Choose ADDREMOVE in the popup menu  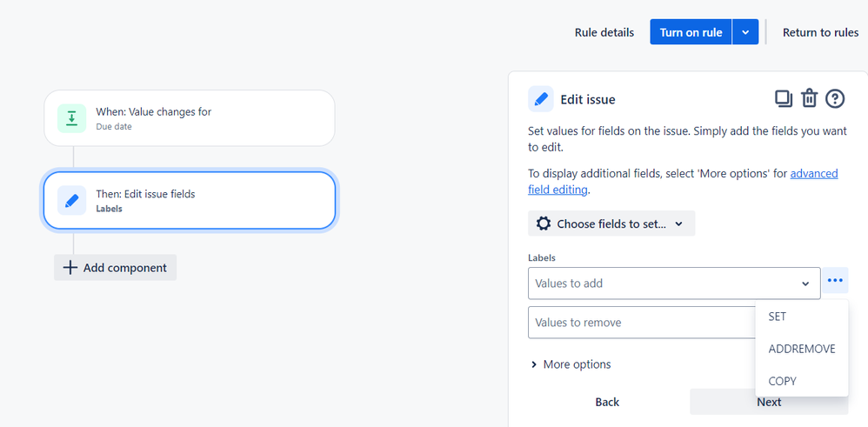802,349
